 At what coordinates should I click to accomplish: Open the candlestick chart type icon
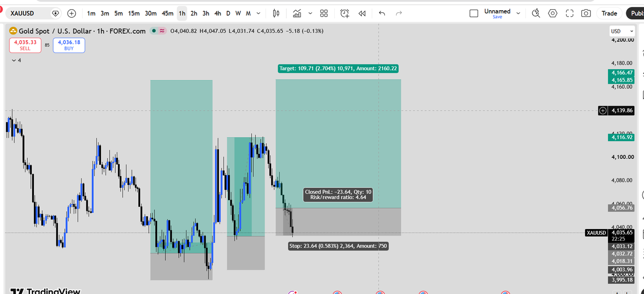click(x=276, y=13)
